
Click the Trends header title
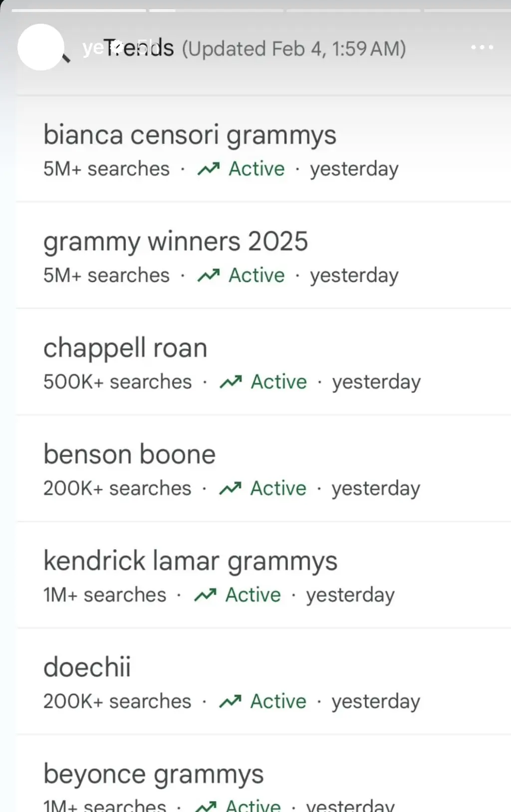coord(139,48)
